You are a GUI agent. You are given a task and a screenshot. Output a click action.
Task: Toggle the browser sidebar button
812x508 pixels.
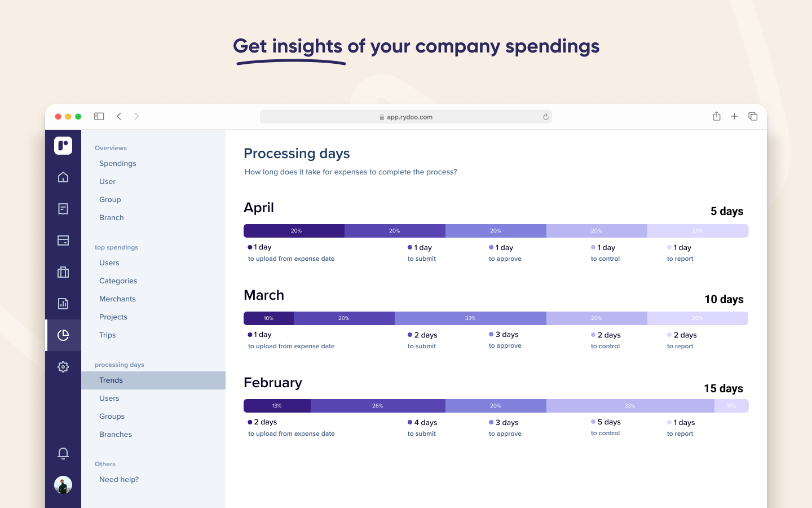pyautogui.click(x=99, y=116)
